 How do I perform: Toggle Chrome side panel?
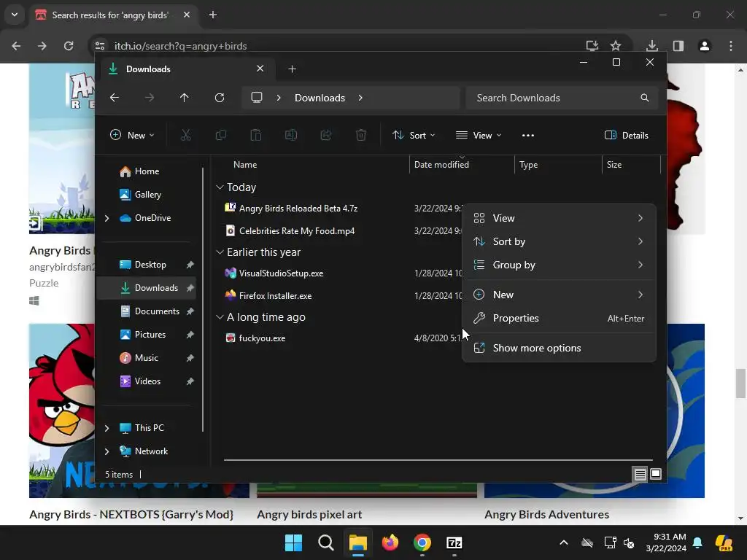point(678,46)
